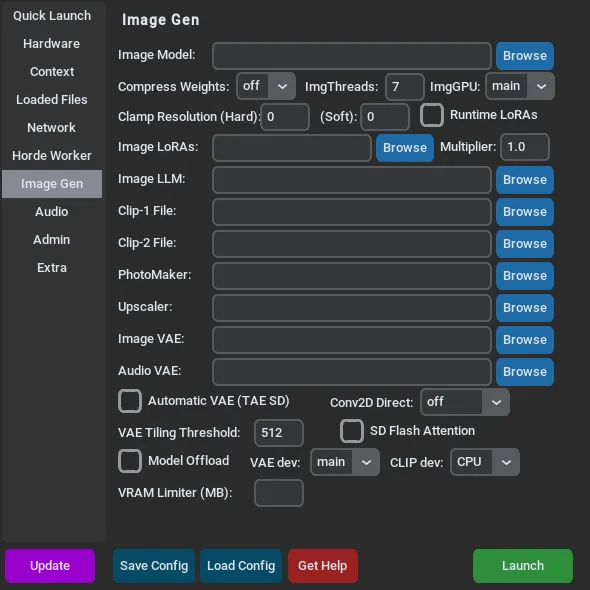Click the Audio VAE path field
Screen dimensions: 590x590
[x=352, y=372]
